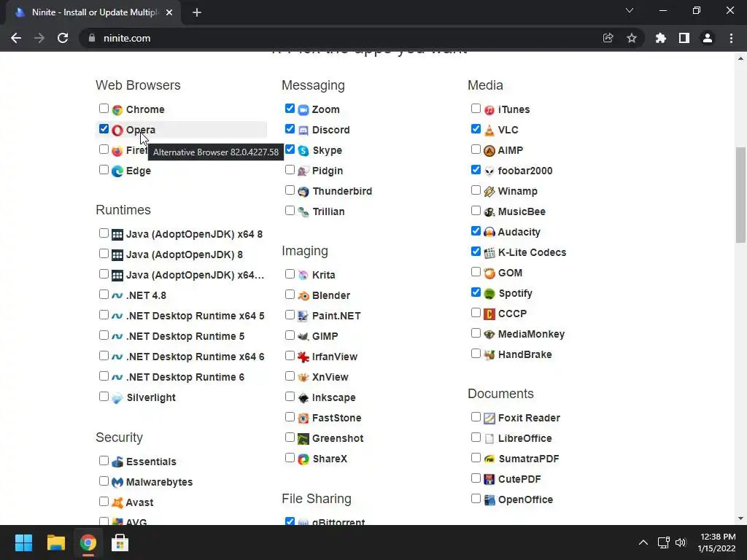
Task: Click the iTunes music icon
Action: 489,110
